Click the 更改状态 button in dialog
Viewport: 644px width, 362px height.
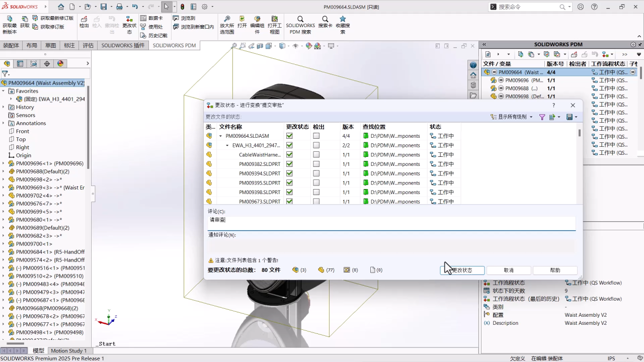(462, 270)
